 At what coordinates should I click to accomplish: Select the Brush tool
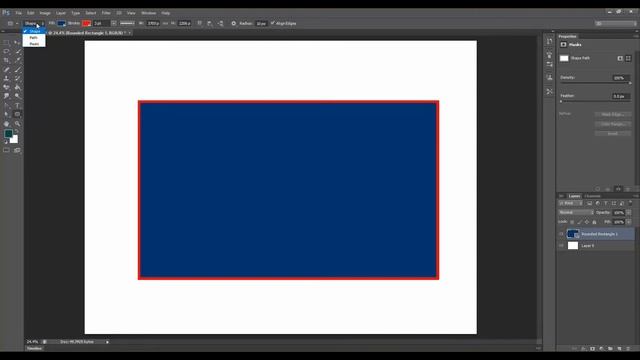tap(17, 69)
